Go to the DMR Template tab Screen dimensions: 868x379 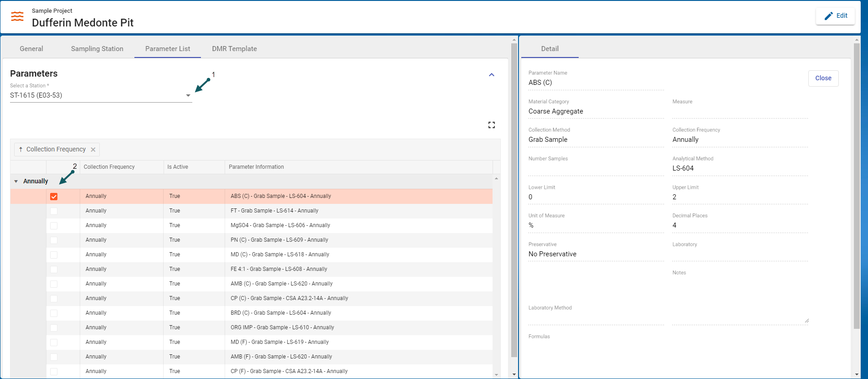point(234,49)
